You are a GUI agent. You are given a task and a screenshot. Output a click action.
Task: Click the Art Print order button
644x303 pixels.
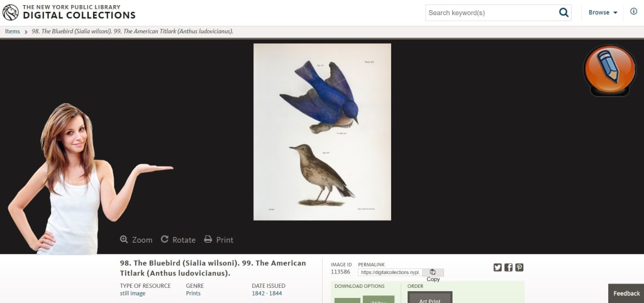tap(430, 297)
